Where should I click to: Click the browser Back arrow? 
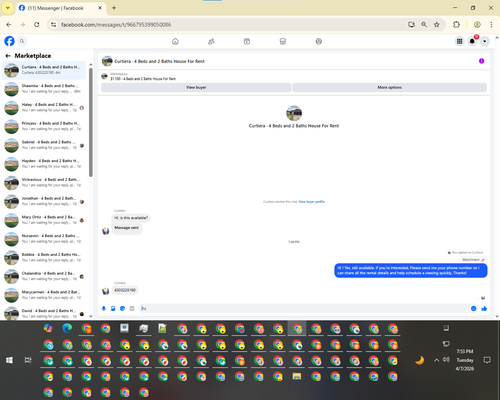(x=9, y=25)
